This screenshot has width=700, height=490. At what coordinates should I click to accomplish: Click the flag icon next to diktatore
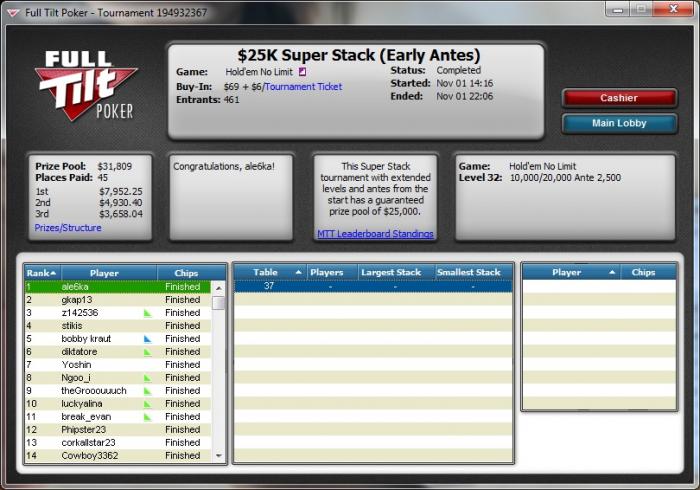(148, 352)
